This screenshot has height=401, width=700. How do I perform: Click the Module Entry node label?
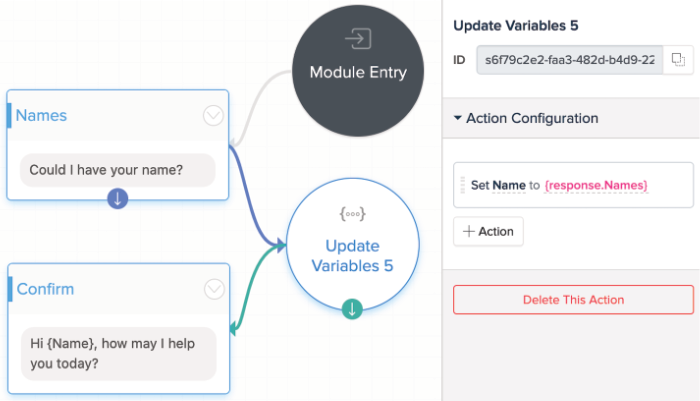point(358,72)
